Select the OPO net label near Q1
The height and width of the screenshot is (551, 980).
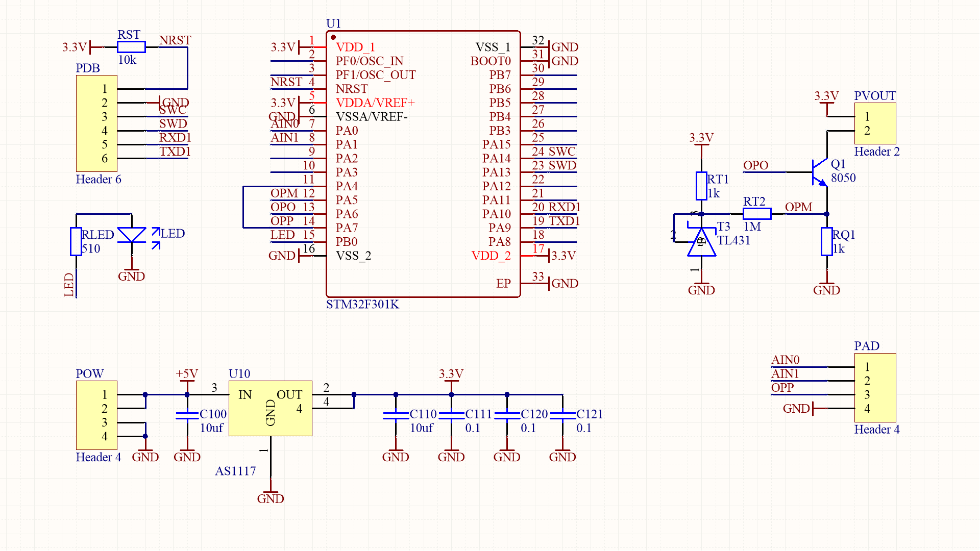pyautogui.click(x=756, y=165)
